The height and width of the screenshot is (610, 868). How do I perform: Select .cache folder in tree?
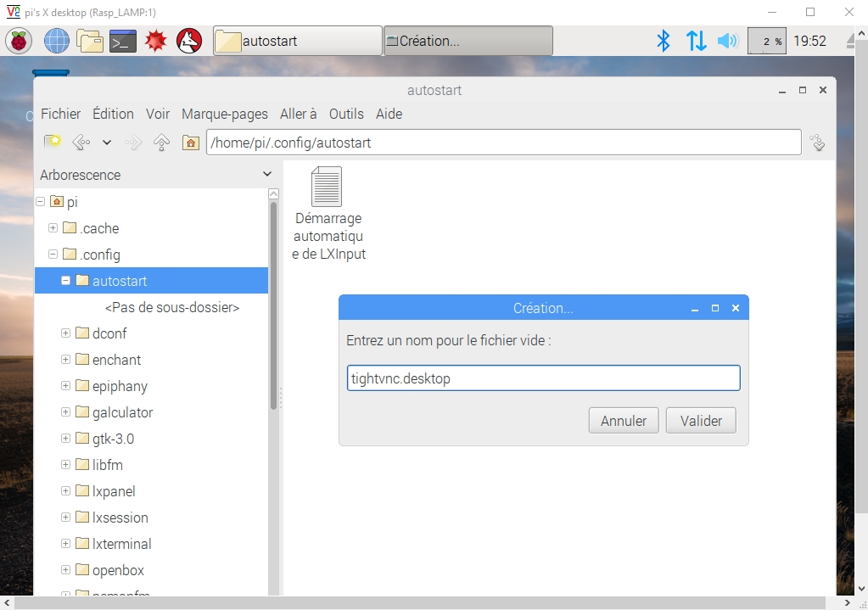tap(91, 228)
